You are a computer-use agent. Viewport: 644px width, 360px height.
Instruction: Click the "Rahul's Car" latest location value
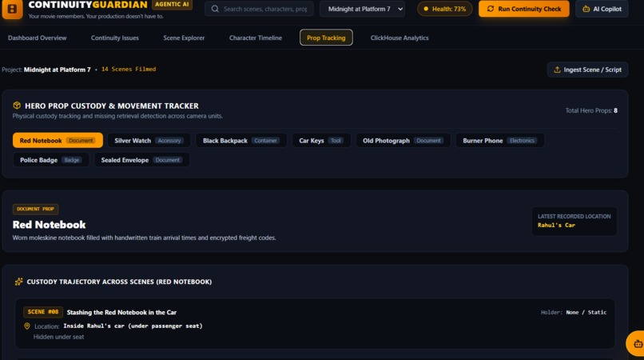[557, 225]
